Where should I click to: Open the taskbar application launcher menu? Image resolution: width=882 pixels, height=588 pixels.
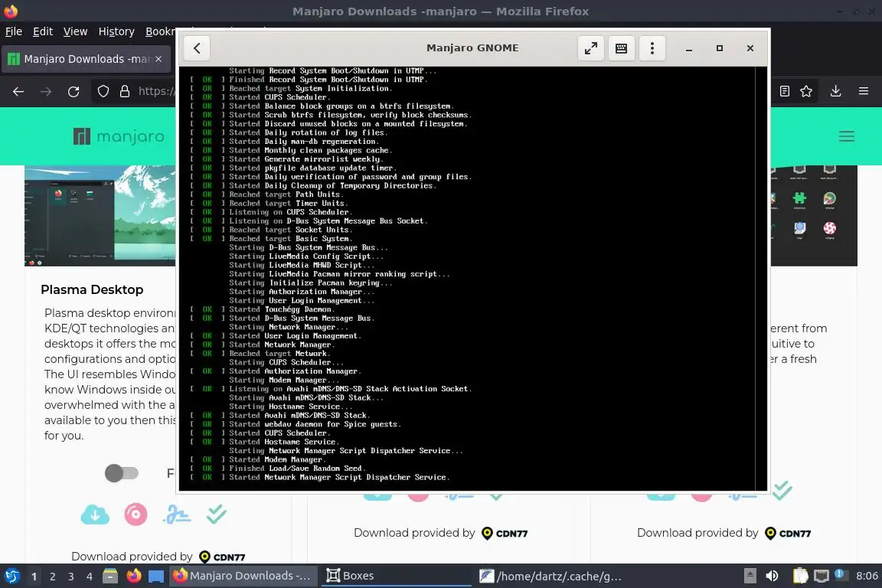point(12,577)
